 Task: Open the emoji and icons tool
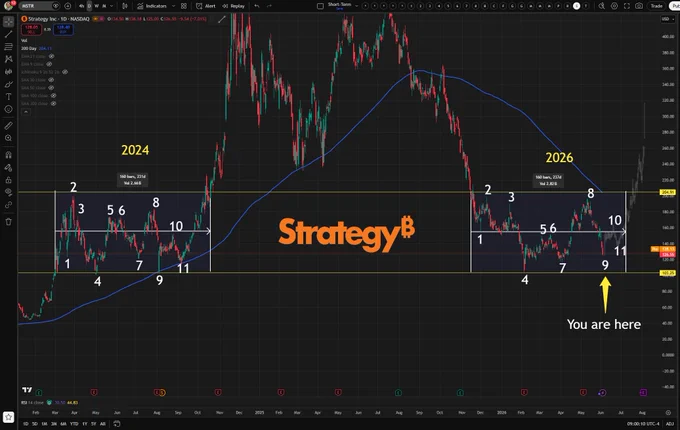pyautogui.click(x=8, y=109)
